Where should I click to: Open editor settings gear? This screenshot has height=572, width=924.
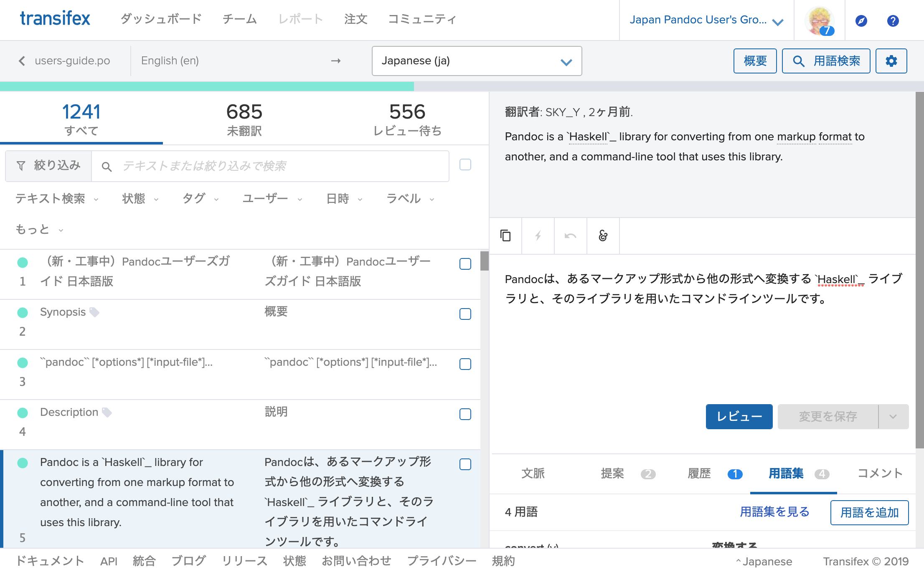(891, 61)
